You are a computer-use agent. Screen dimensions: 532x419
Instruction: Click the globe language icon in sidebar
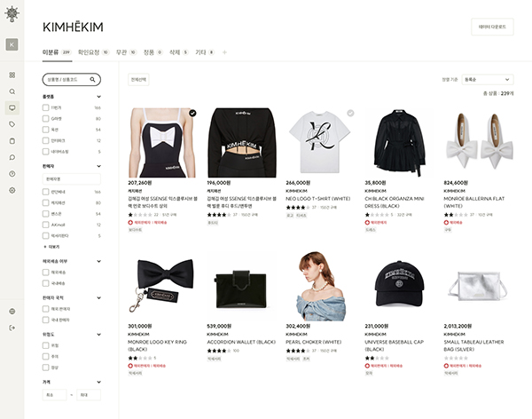pos(12,312)
